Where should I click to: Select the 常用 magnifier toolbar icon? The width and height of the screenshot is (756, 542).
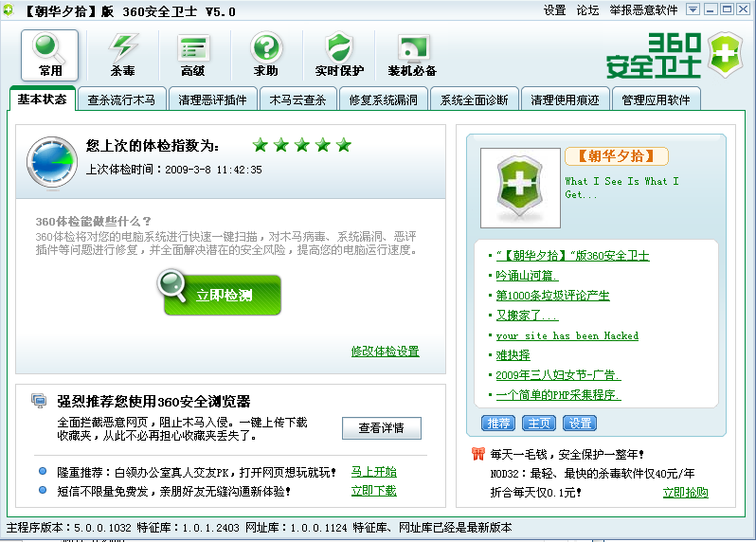click(x=49, y=55)
